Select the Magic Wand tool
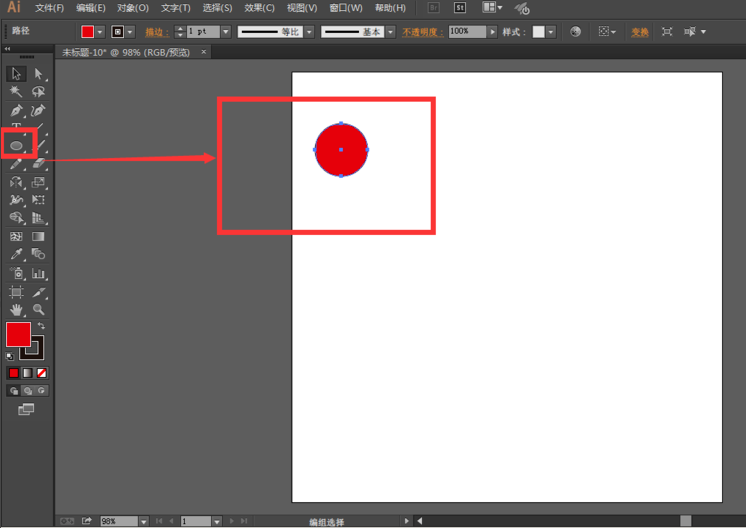 [16, 91]
